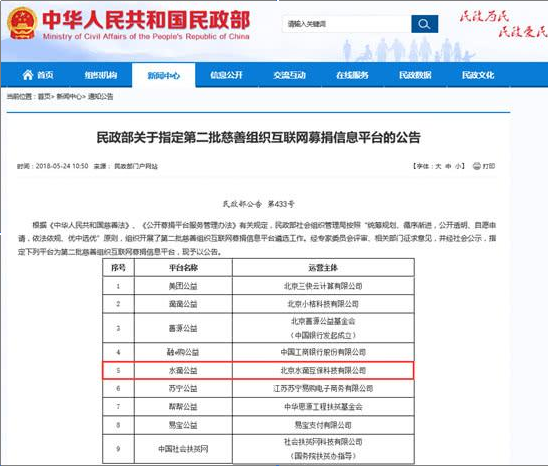Click the 易宝公益 table cell
This screenshot has width=548, height=466.
[183, 425]
